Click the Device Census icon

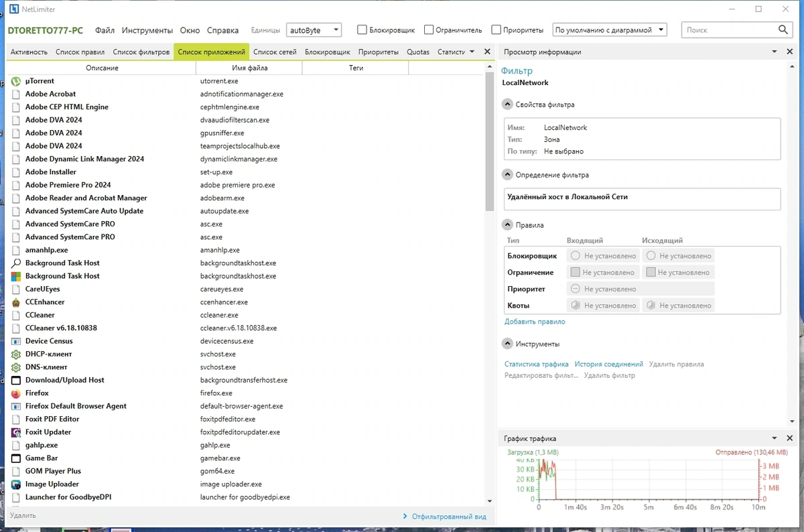pyautogui.click(x=16, y=341)
